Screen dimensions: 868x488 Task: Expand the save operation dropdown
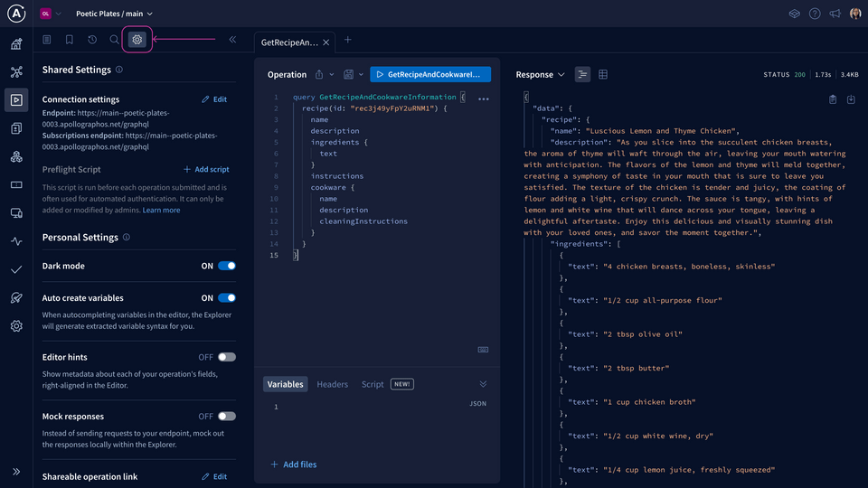pos(361,74)
